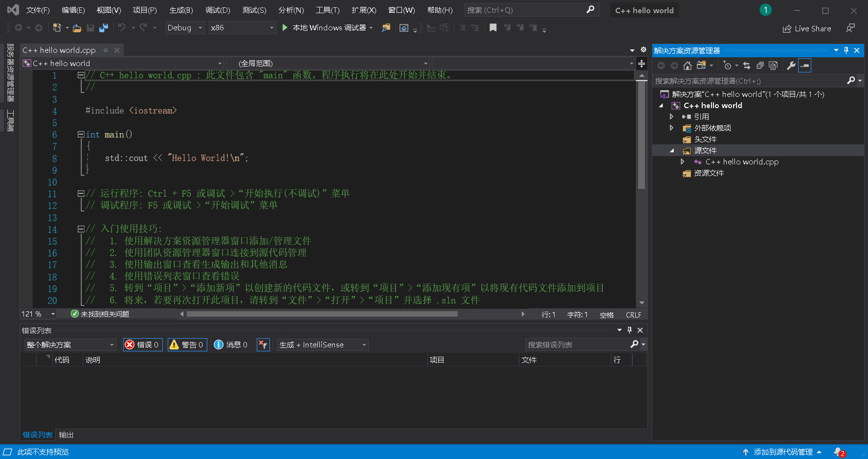Click the notifications icon in the status bar

(839, 452)
